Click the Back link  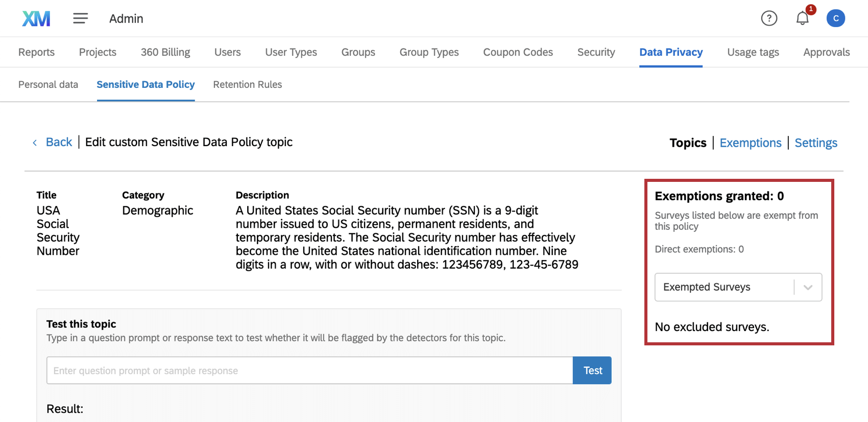tap(59, 142)
